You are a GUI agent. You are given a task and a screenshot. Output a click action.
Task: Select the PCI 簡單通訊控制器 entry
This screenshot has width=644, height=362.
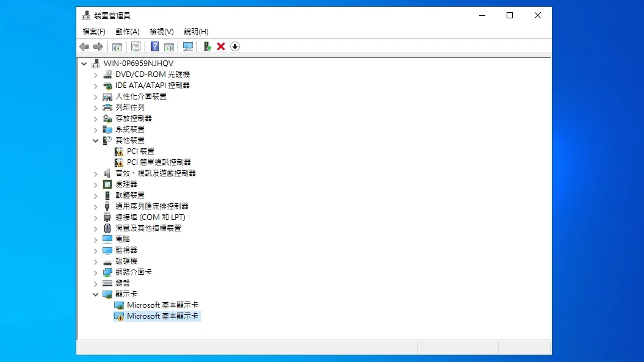click(x=159, y=162)
